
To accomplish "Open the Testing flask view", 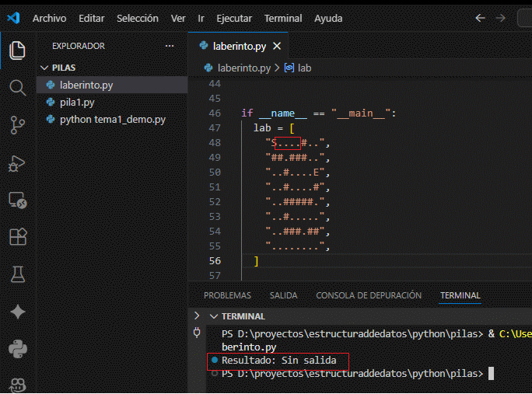I will [17, 274].
